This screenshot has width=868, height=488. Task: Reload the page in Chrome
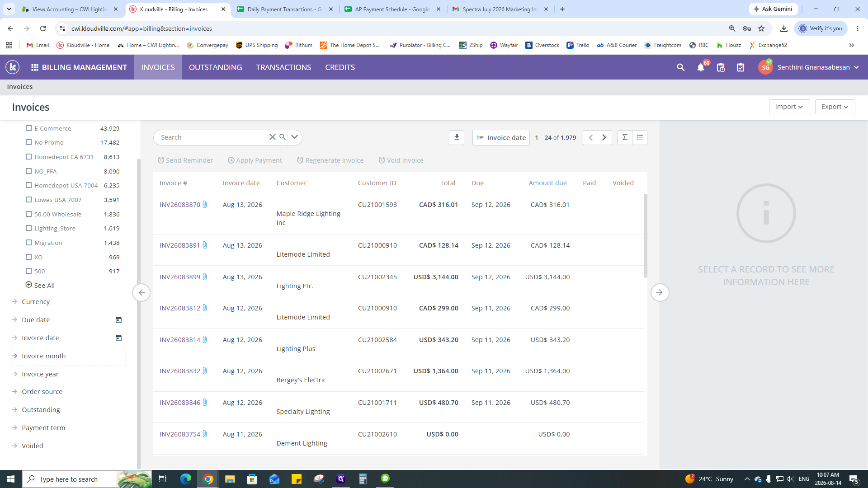(43, 28)
